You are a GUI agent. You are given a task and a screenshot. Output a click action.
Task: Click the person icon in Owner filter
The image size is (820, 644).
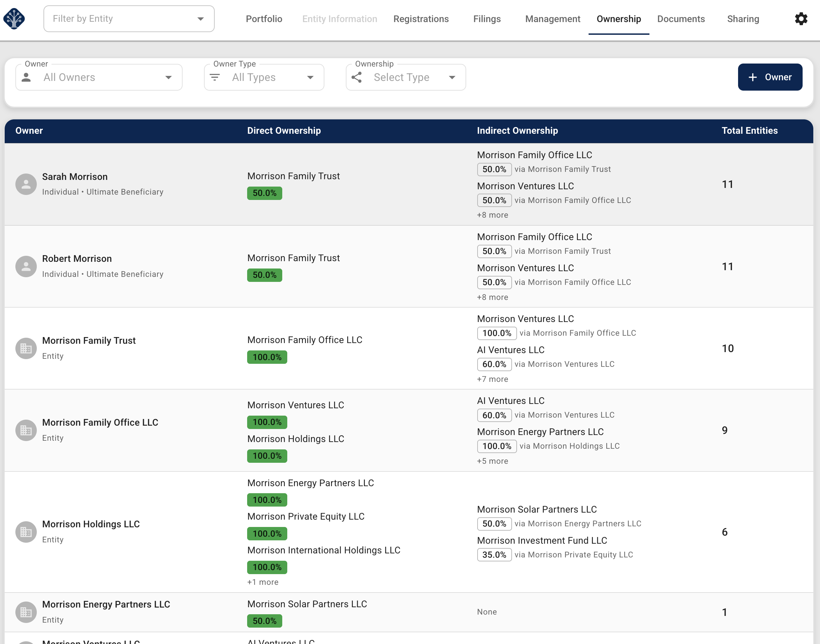[x=26, y=77]
